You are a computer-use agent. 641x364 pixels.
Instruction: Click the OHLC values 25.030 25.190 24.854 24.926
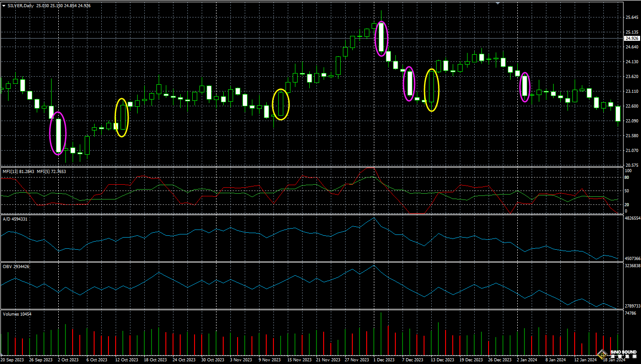(x=64, y=6)
